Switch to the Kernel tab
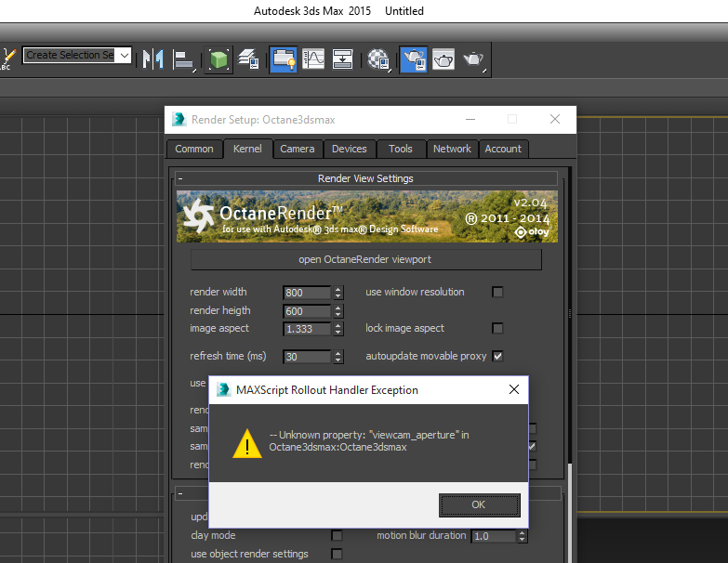This screenshot has width=728, height=563. 247,149
